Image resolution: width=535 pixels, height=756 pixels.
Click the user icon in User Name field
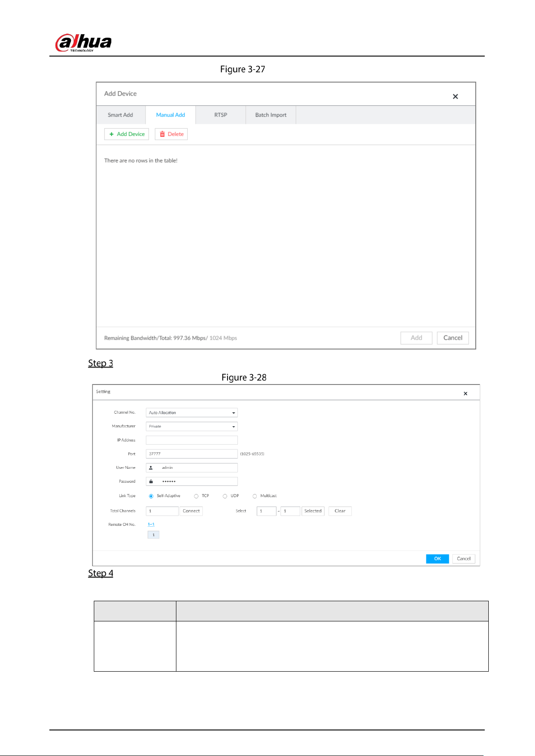(x=151, y=468)
